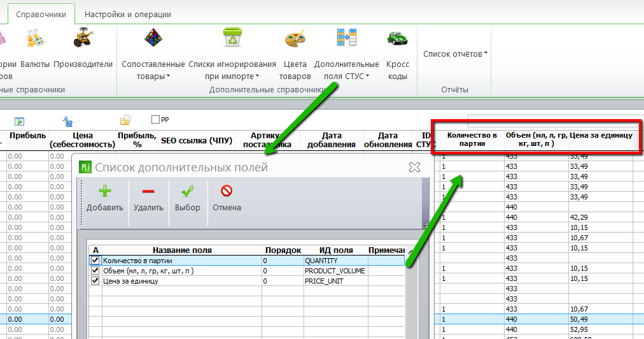Click the green plus Добавить icon
This screenshot has width=644, height=339.
click(x=105, y=191)
